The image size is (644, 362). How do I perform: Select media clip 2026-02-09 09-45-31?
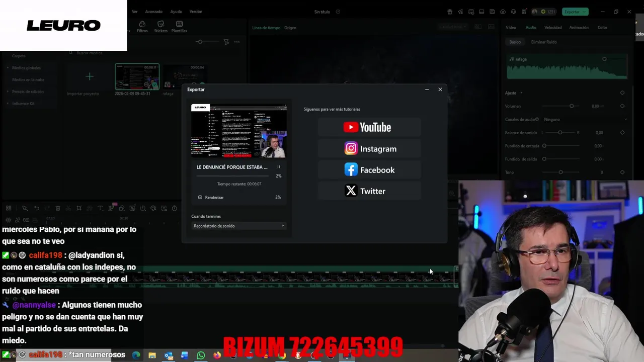[137, 77]
